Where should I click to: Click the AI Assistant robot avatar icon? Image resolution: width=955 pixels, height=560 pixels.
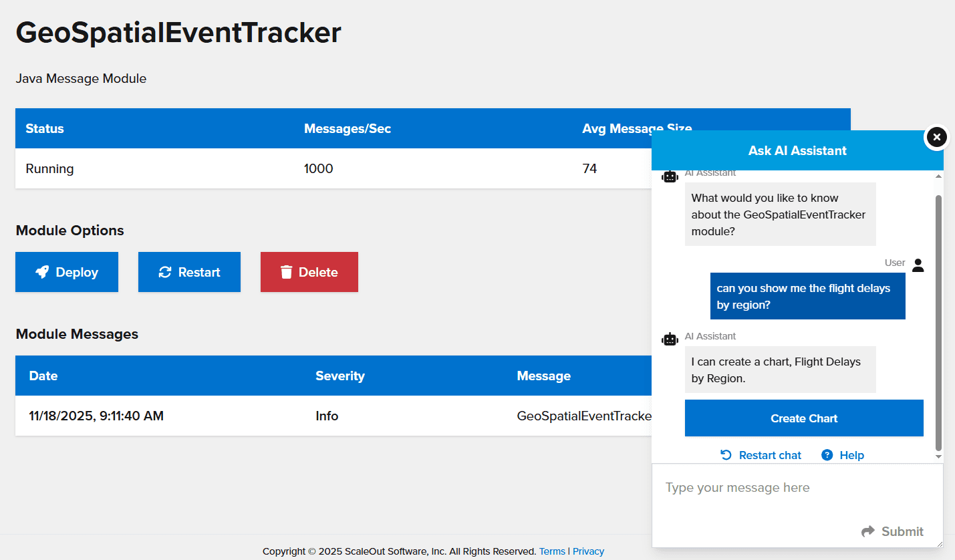tap(670, 339)
